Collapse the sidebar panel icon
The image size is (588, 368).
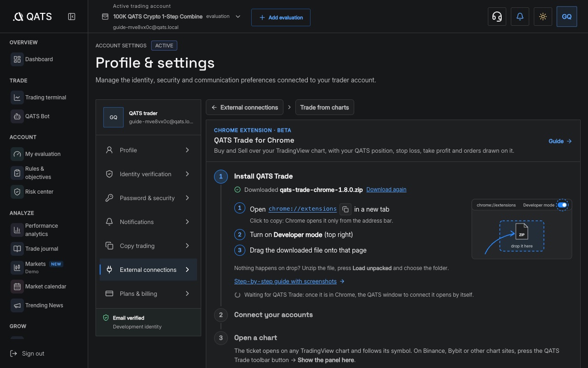72,17
